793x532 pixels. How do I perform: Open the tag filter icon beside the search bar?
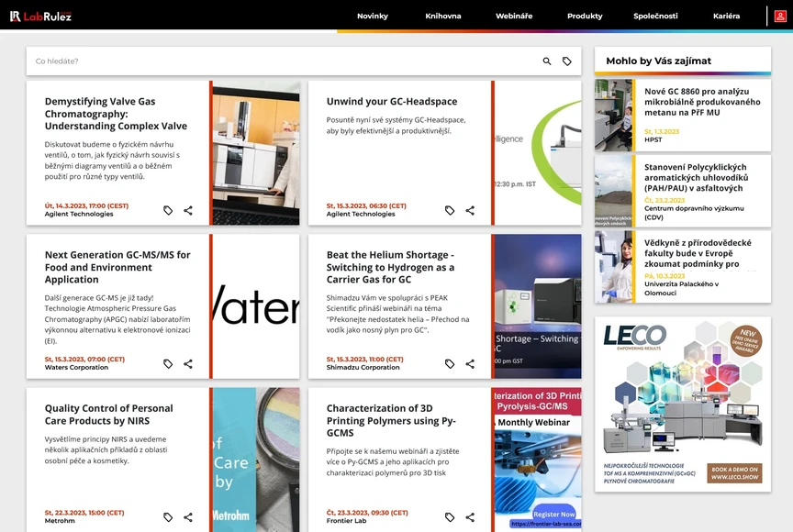point(567,59)
